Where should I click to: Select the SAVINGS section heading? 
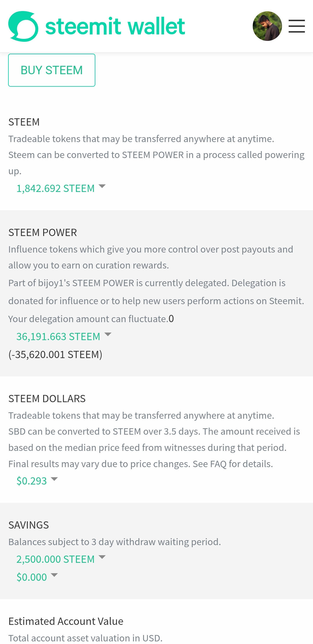(29, 525)
